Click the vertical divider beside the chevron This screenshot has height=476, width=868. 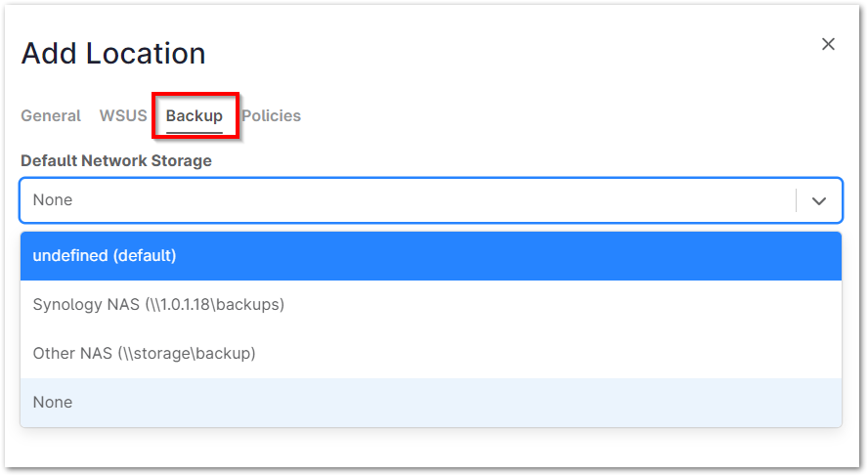point(797,200)
